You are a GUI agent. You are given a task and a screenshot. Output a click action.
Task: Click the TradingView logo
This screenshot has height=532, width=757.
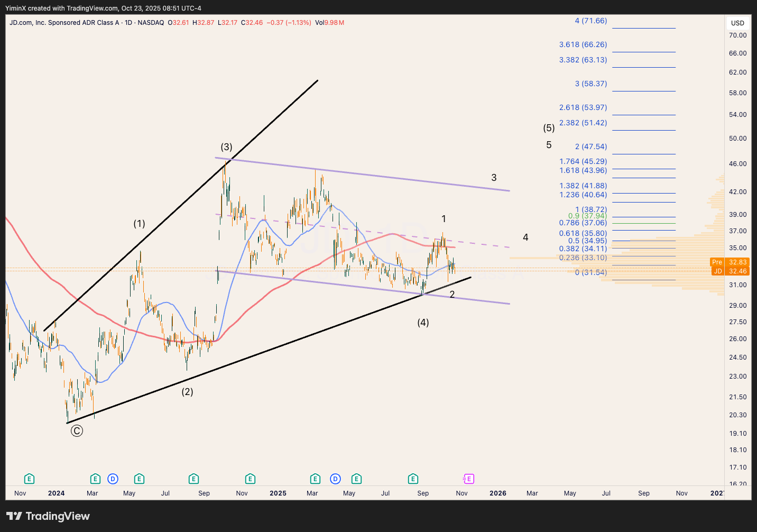(48, 516)
